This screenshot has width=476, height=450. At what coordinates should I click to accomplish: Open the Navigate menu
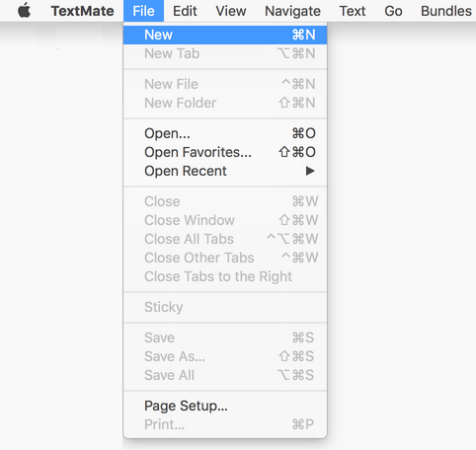coord(292,11)
